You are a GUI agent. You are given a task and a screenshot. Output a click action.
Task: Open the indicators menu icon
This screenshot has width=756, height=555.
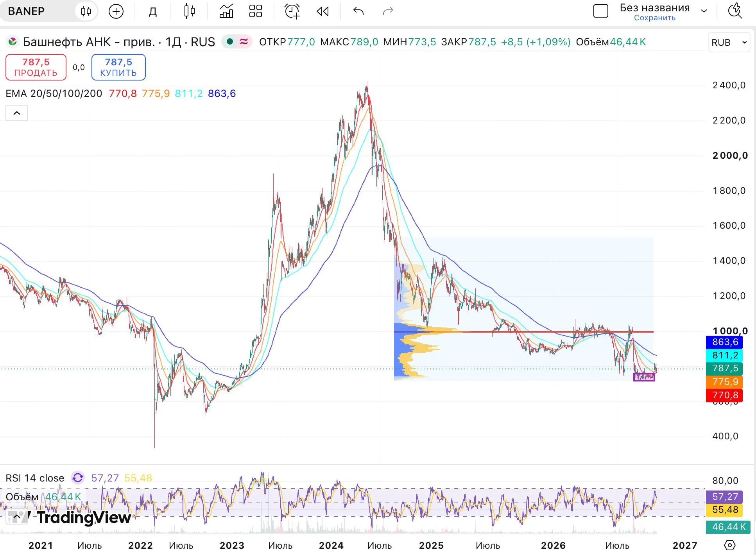pos(226,11)
